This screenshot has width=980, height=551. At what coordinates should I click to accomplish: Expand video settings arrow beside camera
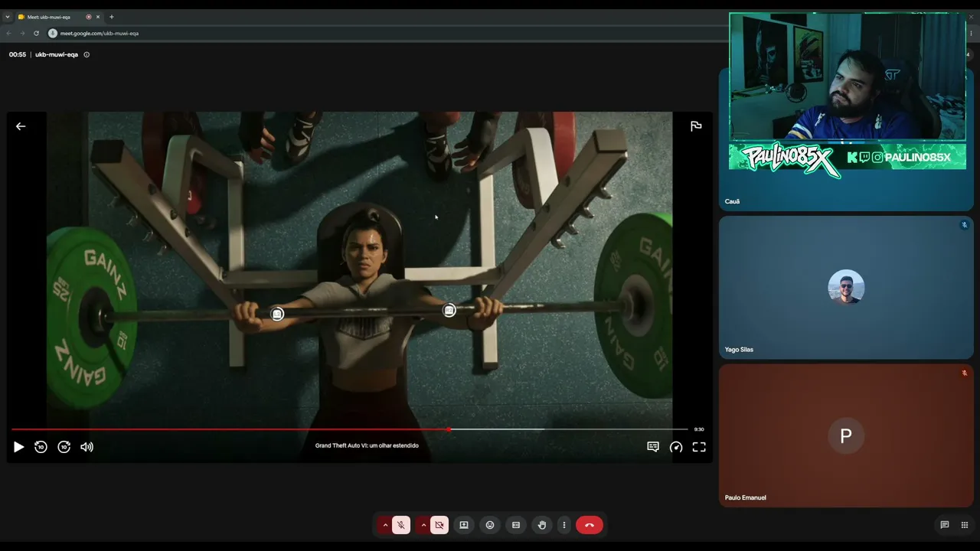(x=423, y=525)
